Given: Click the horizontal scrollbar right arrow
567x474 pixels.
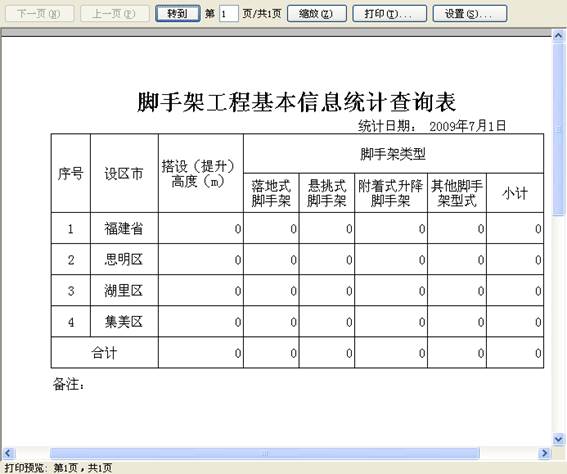Looking at the screenshot, I should [x=543, y=453].
